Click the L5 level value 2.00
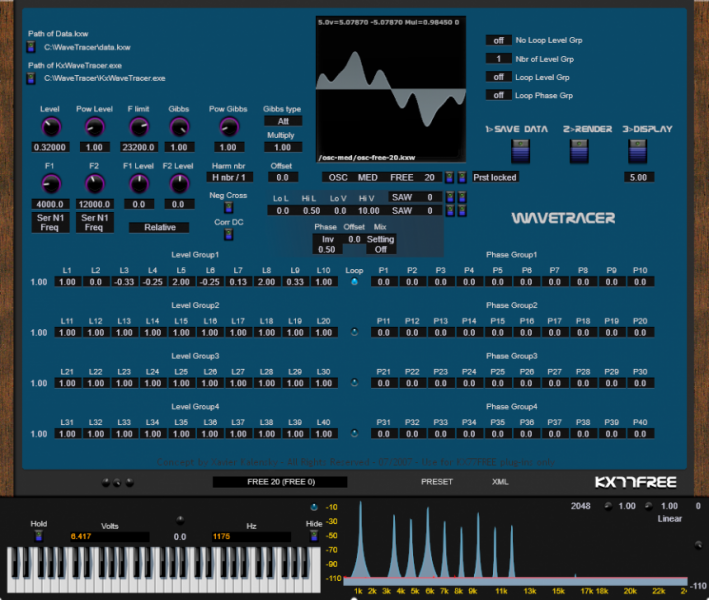This screenshot has height=600, width=709. coord(181,282)
